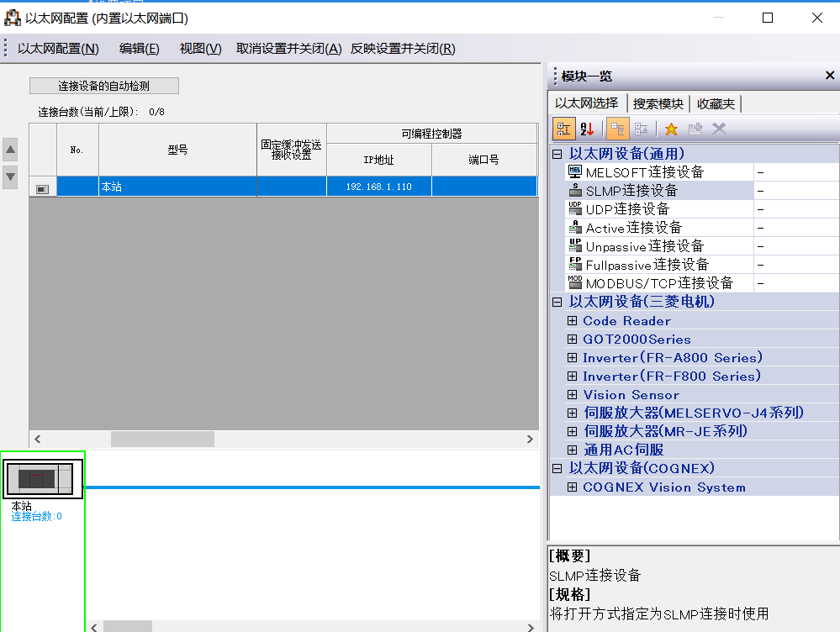Toggle the expand-all tree view button
Screen dimensions: 840x632
[618, 129]
